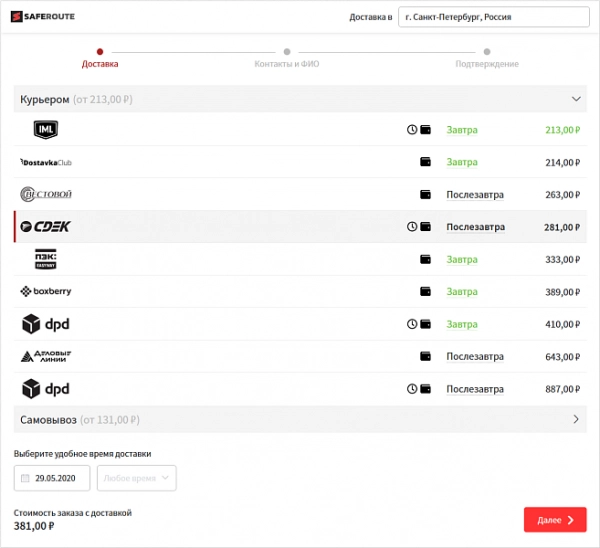
Task: Click Послезавтра link in Деловые линии row
Action: (x=475, y=357)
